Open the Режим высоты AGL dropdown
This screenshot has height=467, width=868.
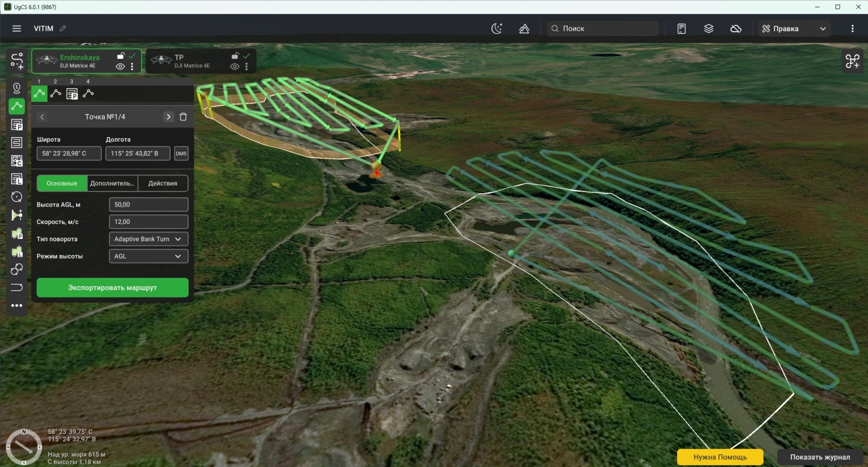pyautogui.click(x=149, y=256)
